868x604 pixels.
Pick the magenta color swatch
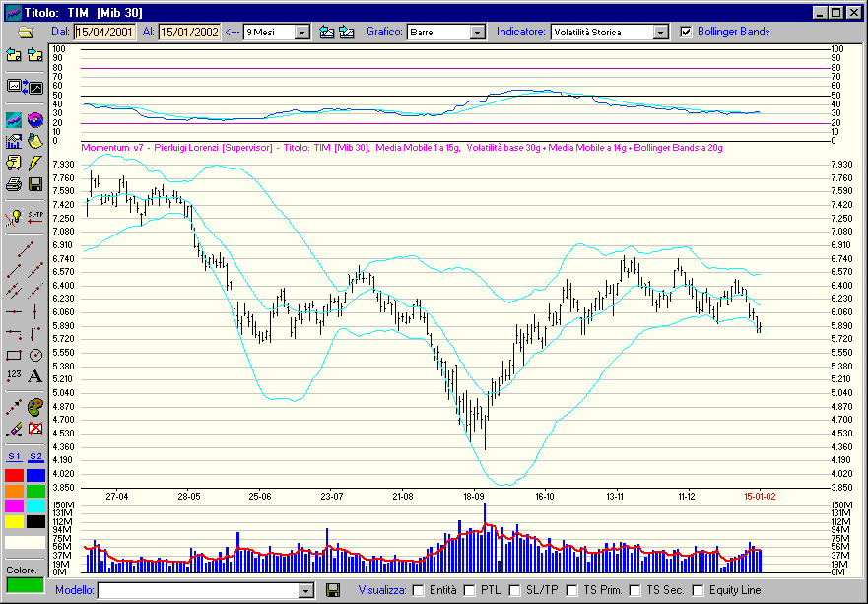(x=15, y=506)
